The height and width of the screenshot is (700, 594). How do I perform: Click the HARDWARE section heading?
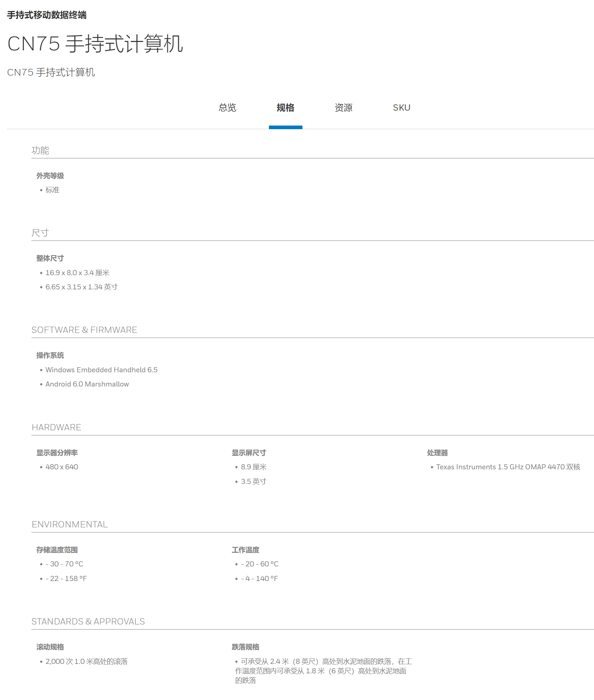point(57,427)
